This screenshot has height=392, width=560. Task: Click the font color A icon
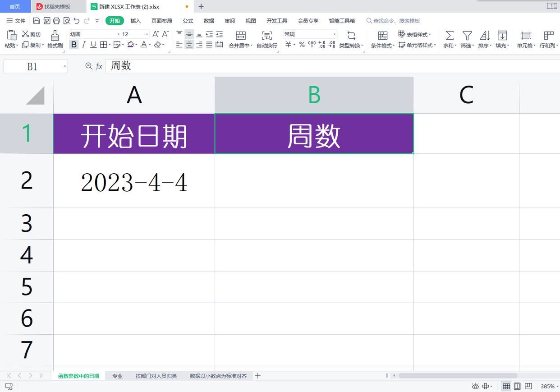(143, 45)
